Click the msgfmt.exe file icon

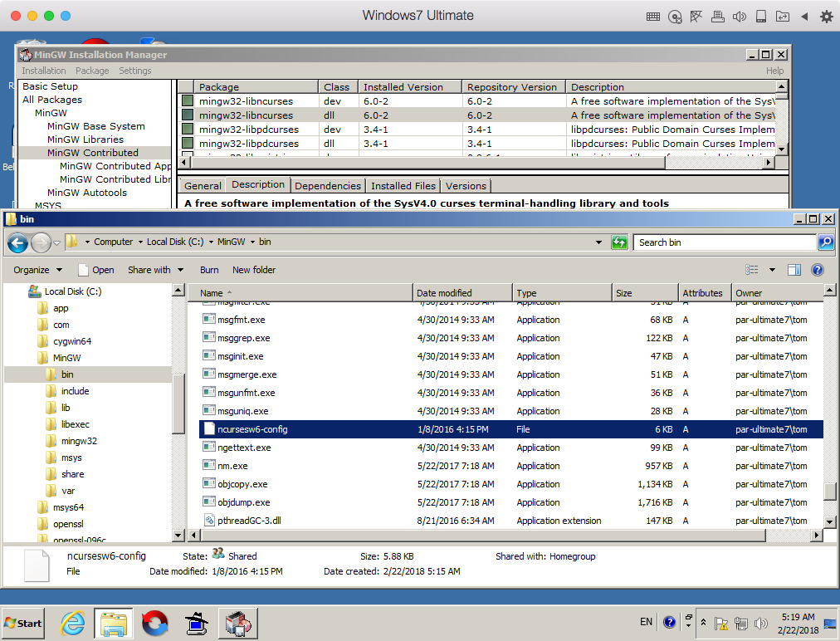[x=208, y=320]
